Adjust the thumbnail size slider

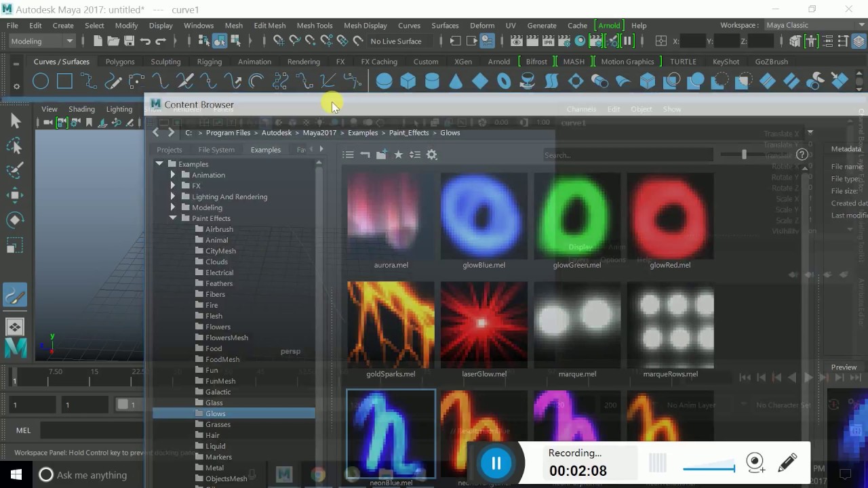click(x=745, y=155)
